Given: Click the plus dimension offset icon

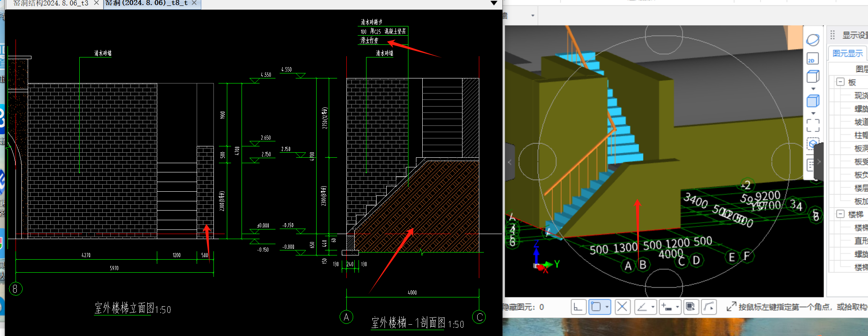Looking at the screenshot, I should [666, 307].
